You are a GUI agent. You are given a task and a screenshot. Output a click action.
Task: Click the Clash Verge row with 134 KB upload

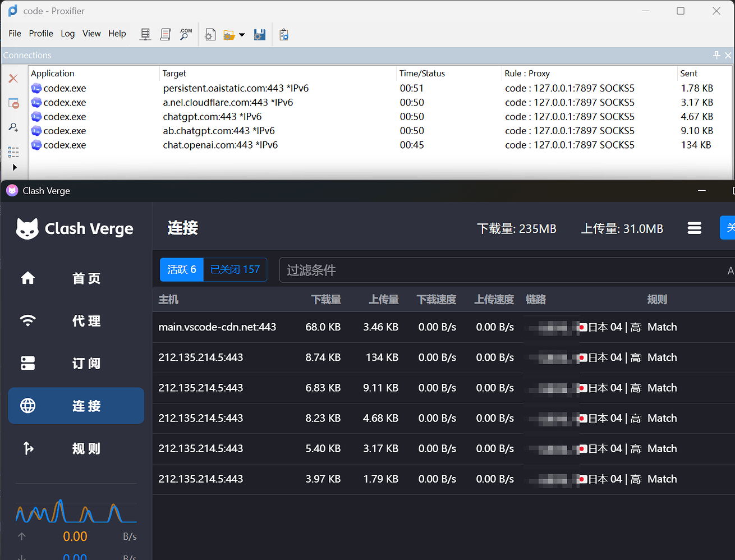coord(444,357)
